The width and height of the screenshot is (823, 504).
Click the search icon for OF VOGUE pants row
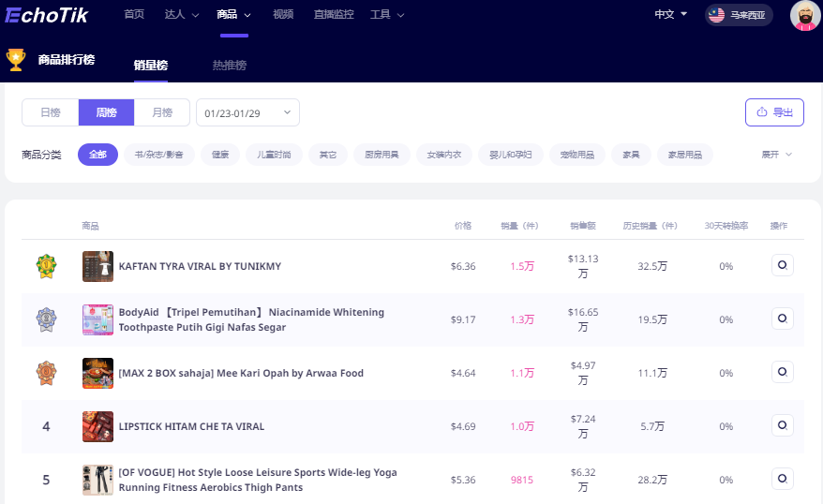pyautogui.click(x=782, y=479)
